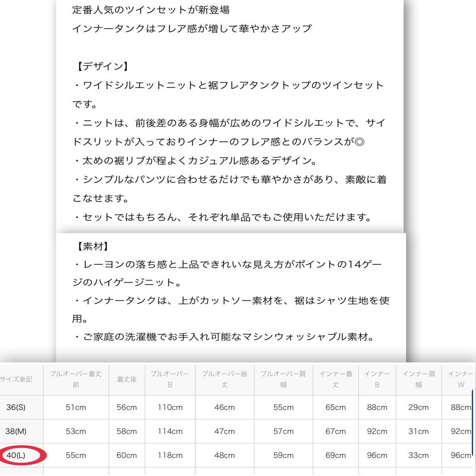Click the line starting ・レーヨンの落ち感と上品
The image size is (476, 476).
click(x=228, y=264)
